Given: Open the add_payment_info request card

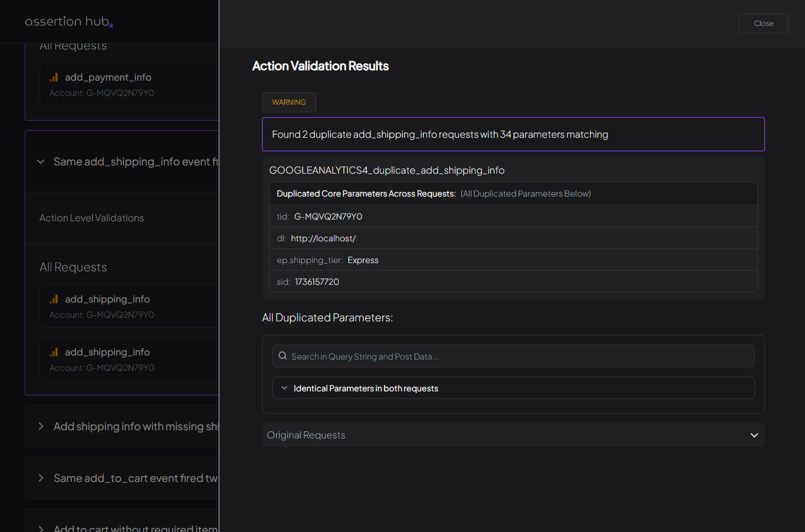Looking at the screenshot, I should pos(130,84).
